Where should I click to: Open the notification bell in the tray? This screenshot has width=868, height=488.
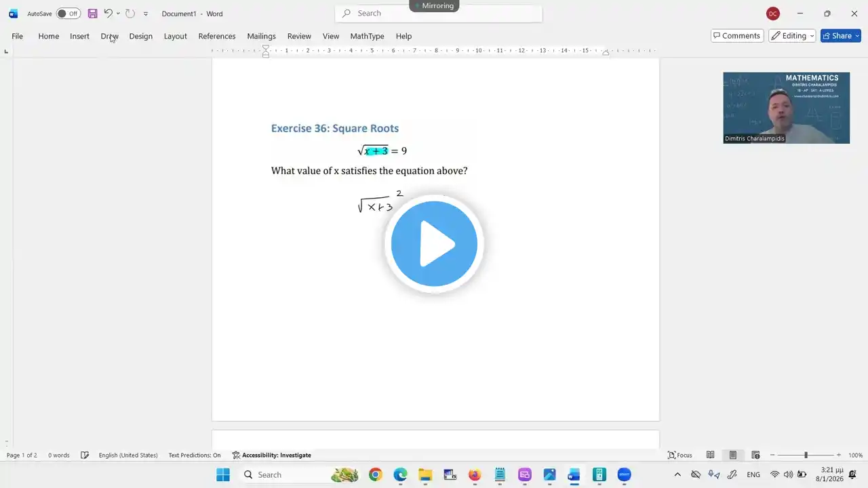852,474
